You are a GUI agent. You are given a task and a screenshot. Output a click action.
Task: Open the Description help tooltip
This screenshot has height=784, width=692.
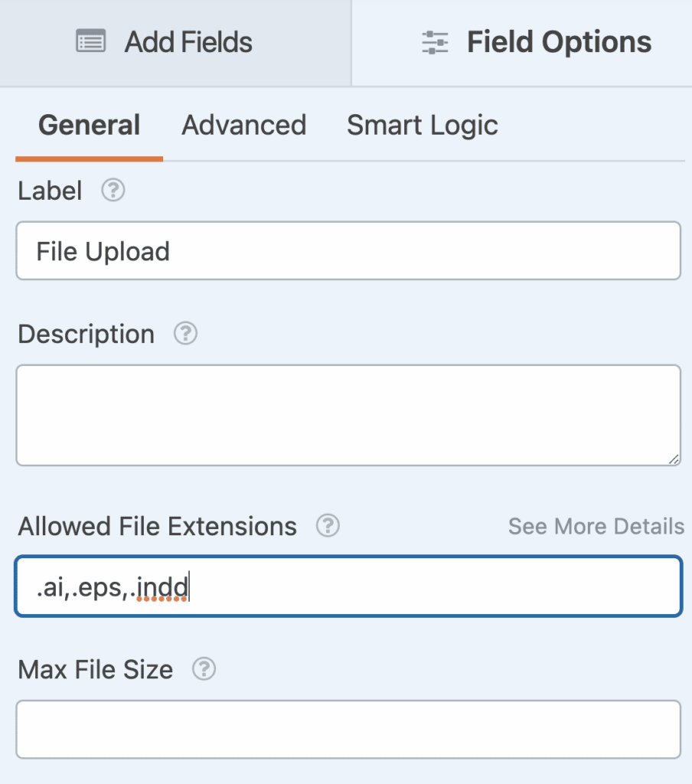(x=184, y=334)
